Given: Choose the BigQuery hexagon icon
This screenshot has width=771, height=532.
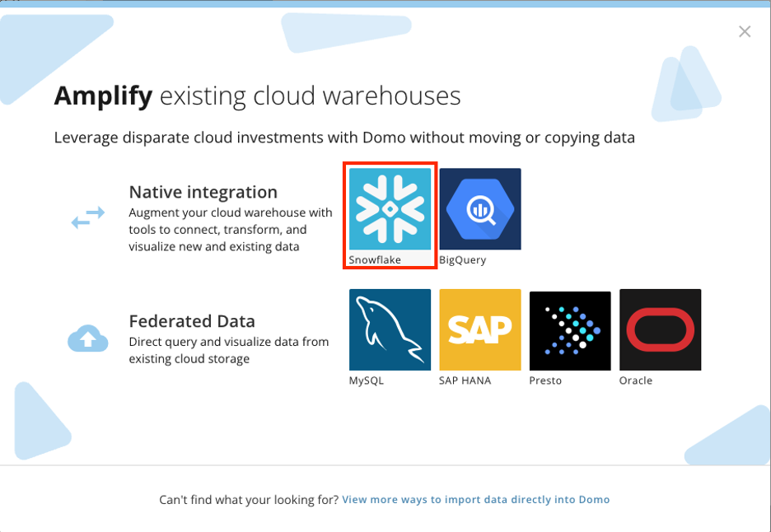Looking at the screenshot, I should pyautogui.click(x=480, y=209).
